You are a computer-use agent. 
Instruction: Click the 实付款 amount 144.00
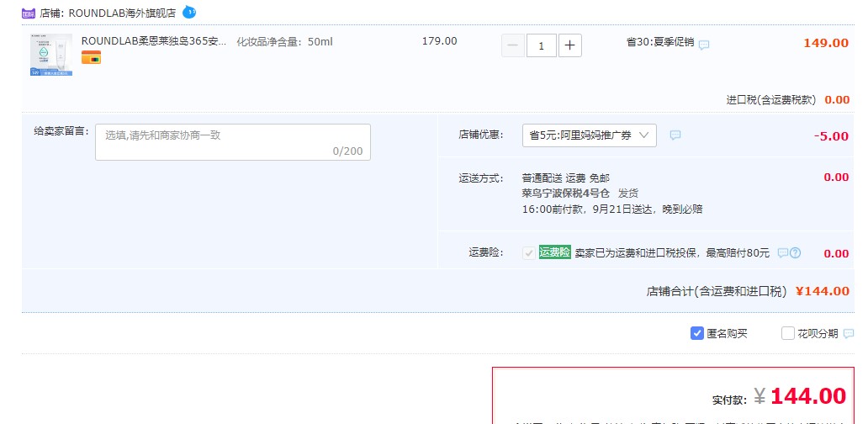point(807,396)
